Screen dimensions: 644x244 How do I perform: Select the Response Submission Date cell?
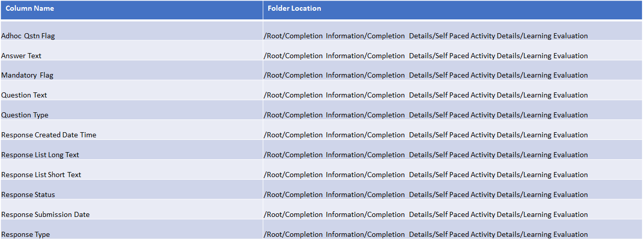pos(45,215)
